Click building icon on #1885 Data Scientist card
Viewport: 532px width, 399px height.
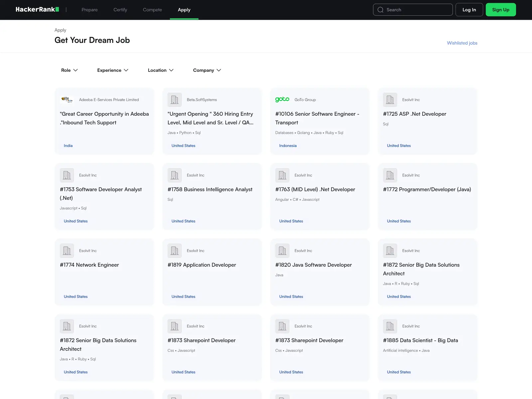tap(390, 326)
